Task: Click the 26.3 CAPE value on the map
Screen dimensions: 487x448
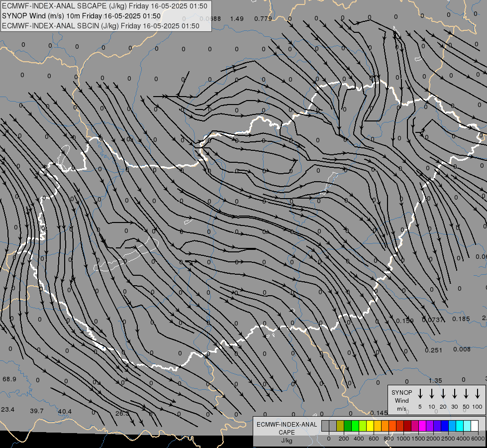Action: click(x=122, y=414)
